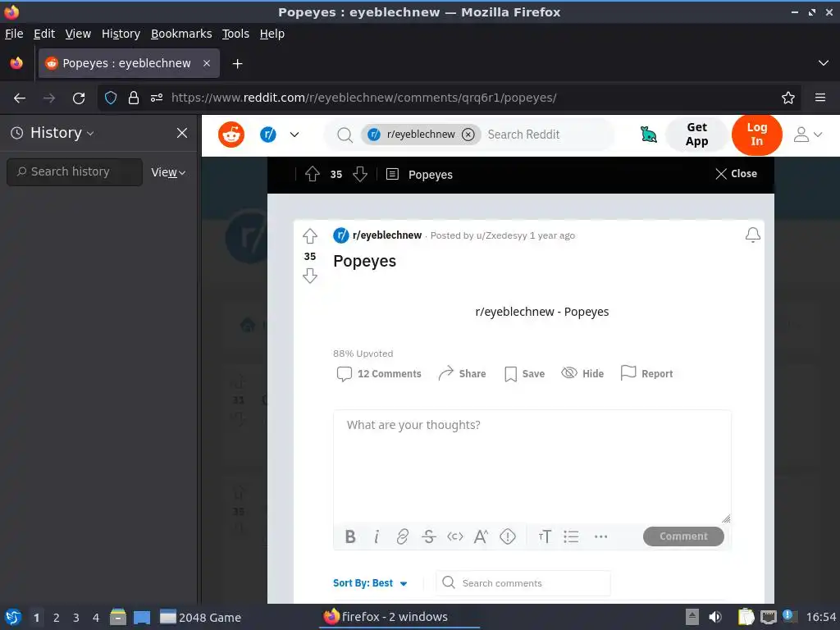The image size is (840, 630).
Task: Focus the What are your thoughts textbox
Action: (532, 467)
